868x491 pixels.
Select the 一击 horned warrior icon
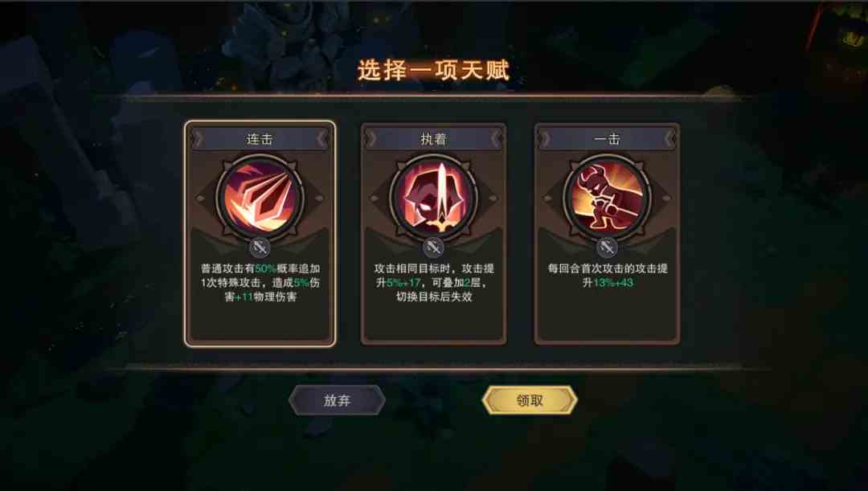(x=608, y=198)
